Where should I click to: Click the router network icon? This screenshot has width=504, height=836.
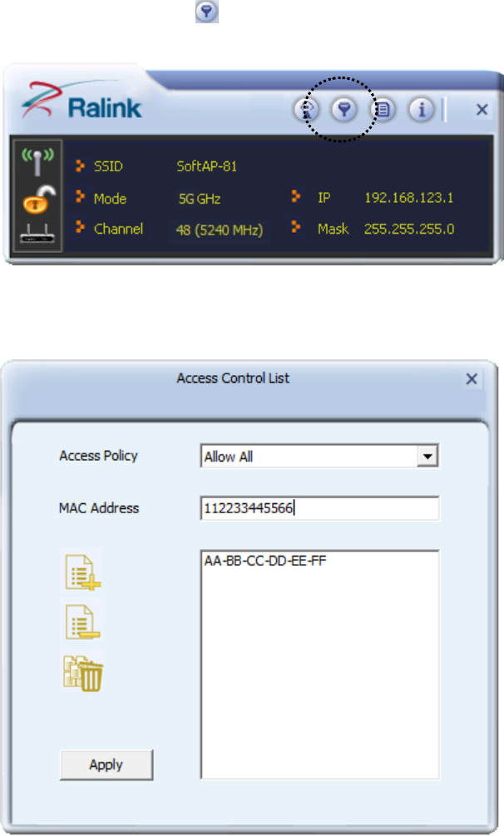pyautogui.click(x=37, y=232)
